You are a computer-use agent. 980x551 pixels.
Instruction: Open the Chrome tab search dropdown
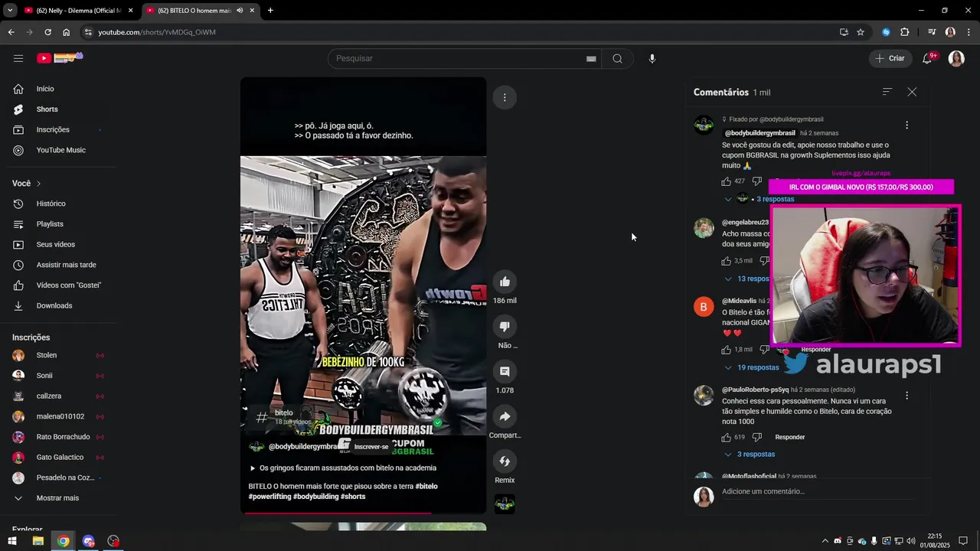click(10, 11)
